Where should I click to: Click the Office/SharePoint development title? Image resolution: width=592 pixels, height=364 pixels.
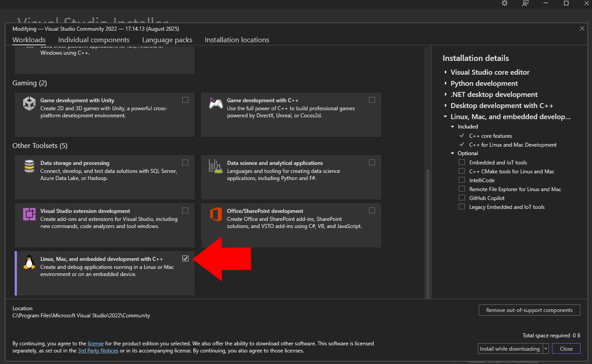[265, 211]
